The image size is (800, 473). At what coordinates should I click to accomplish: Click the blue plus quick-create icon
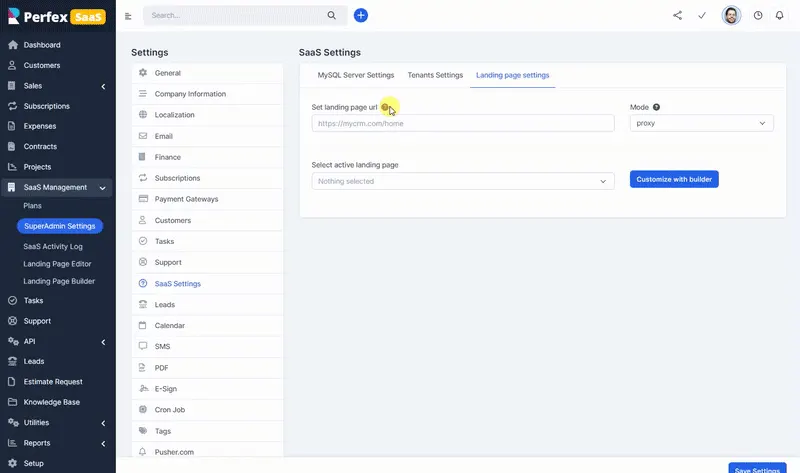point(361,15)
